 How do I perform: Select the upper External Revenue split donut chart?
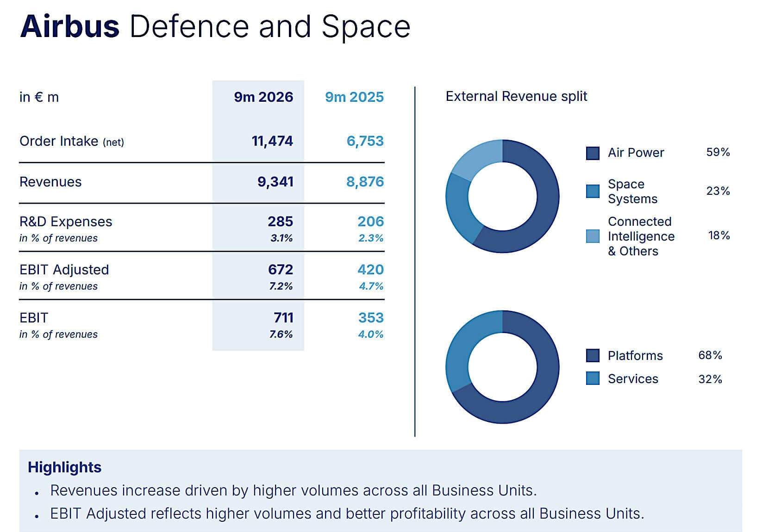point(502,196)
